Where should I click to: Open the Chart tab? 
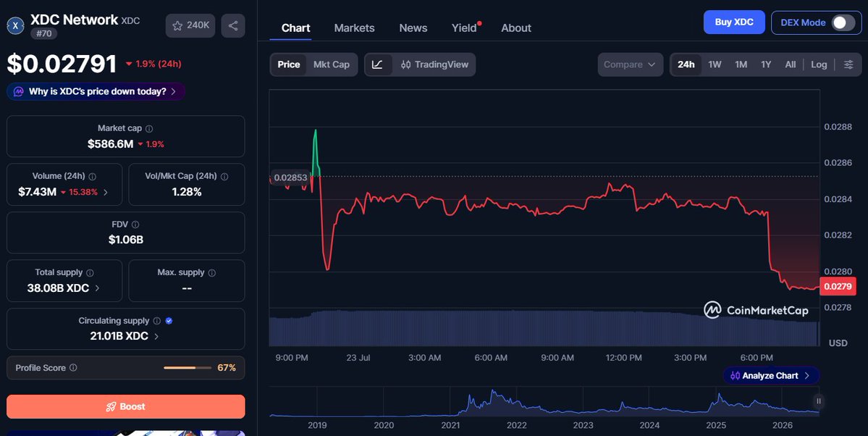click(295, 28)
